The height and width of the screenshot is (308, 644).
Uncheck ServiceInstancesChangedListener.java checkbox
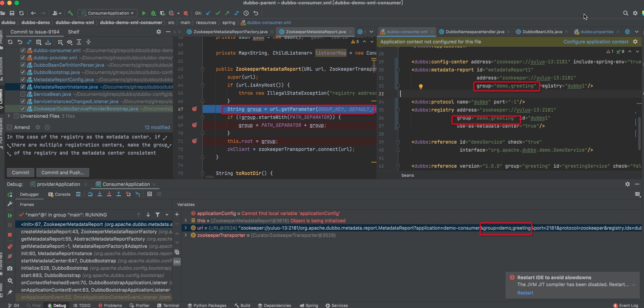coord(23,101)
